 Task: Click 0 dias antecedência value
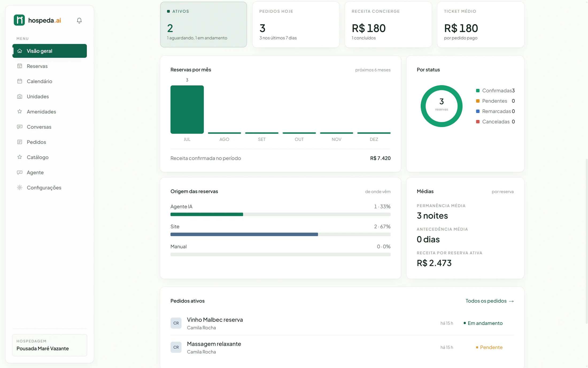pos(428,239)
